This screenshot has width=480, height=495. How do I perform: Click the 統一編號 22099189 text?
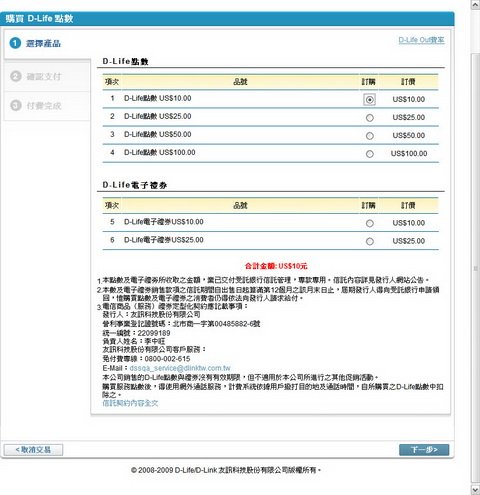tap(136, 333)
